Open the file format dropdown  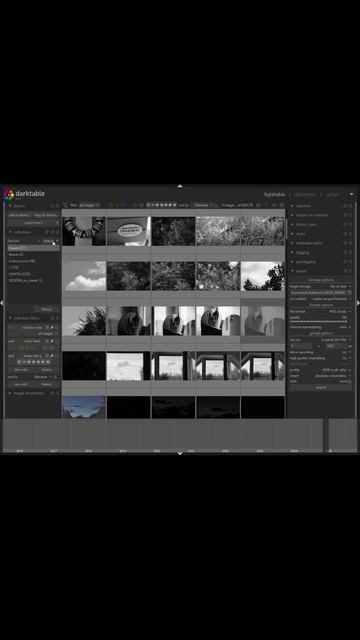coord(321,311)
